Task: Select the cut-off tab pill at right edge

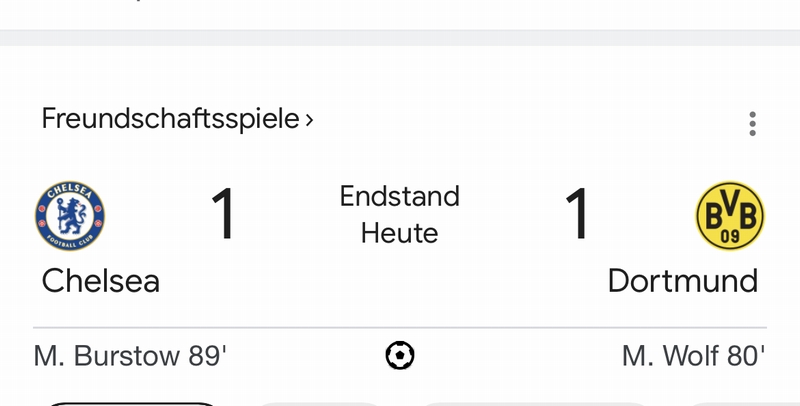Action: tap(742, 404)
